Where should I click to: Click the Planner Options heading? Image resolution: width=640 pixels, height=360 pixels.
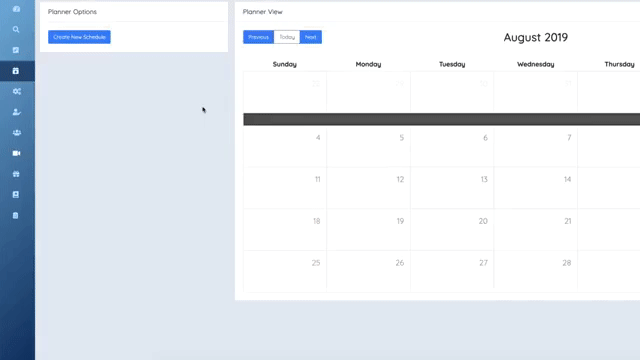click(x=72, y=11)
